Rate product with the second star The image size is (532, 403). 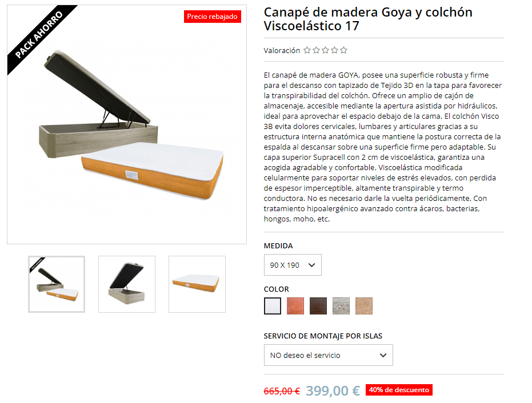point(316,50)
